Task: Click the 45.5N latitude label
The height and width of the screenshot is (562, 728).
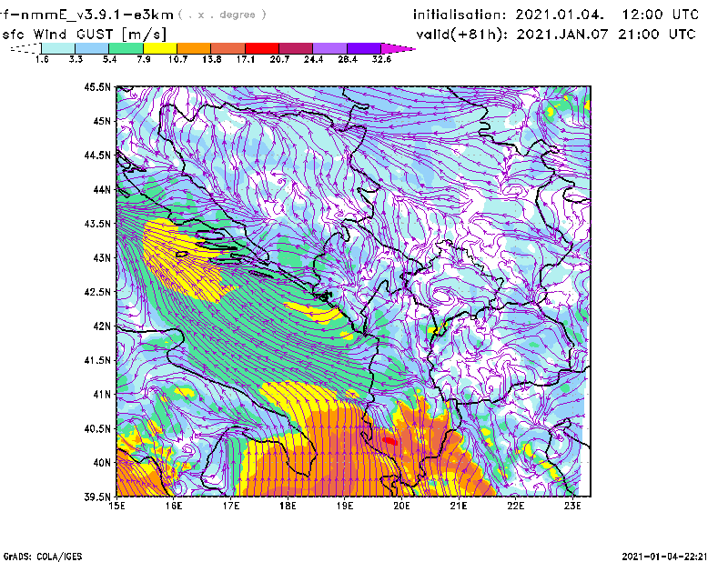Action: click(97, 86)
